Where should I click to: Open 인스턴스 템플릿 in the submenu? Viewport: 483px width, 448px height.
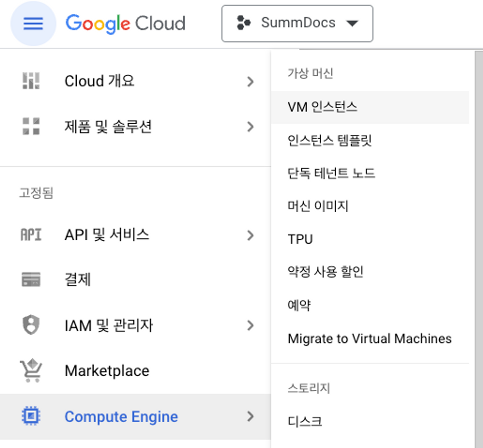329,141
